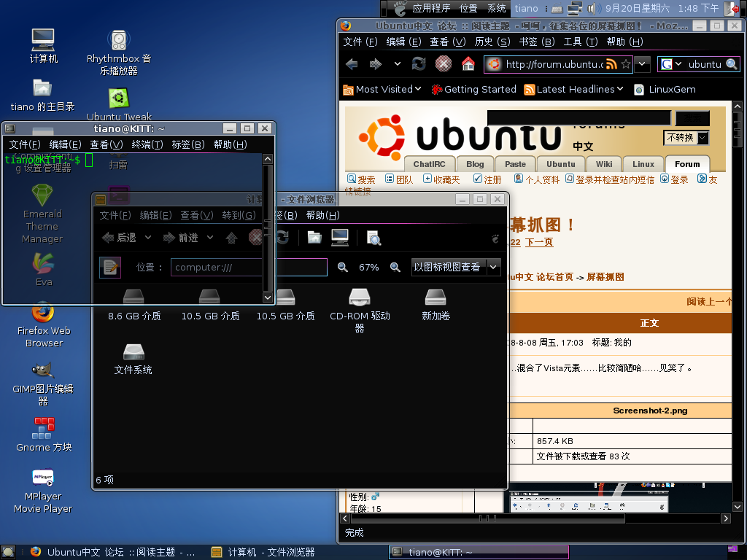The height and width of the screenshot is (560, 747).
Task: Open Computer location icon in file browser toolbar
Action: (x=340, y=238)
